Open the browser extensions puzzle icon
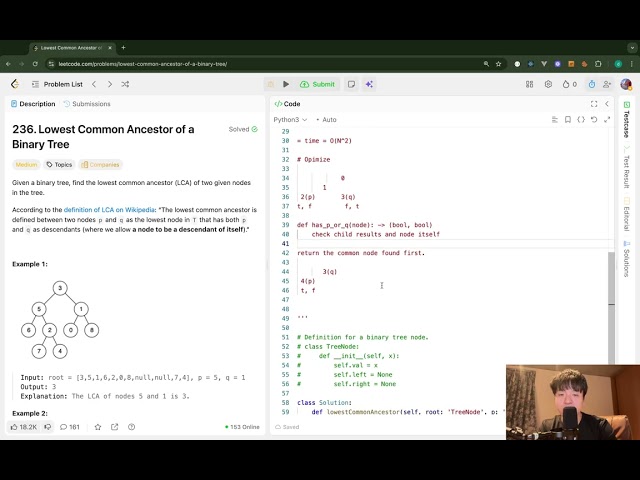 pyautogui.click(x=598, y=64)
